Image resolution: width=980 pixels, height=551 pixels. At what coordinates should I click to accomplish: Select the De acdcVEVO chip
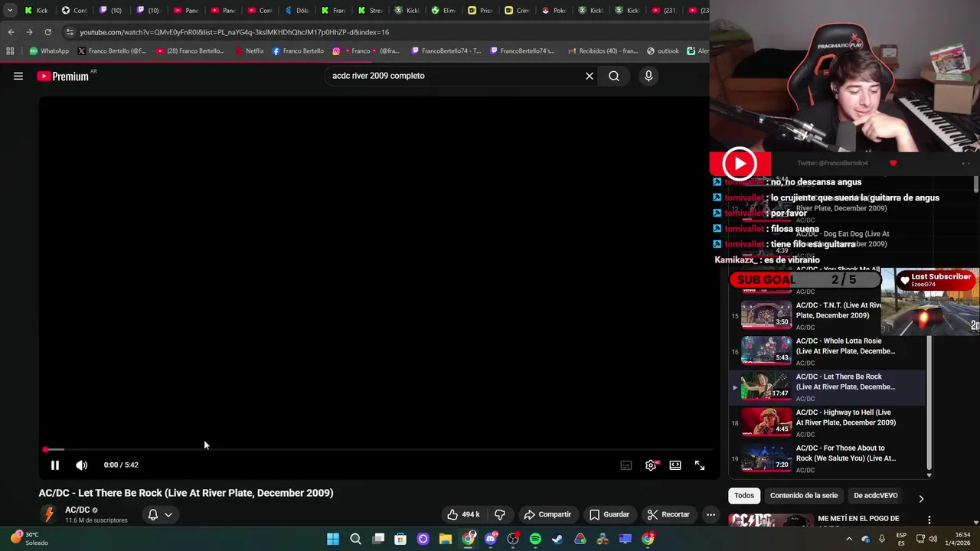[x=875, y=495]
